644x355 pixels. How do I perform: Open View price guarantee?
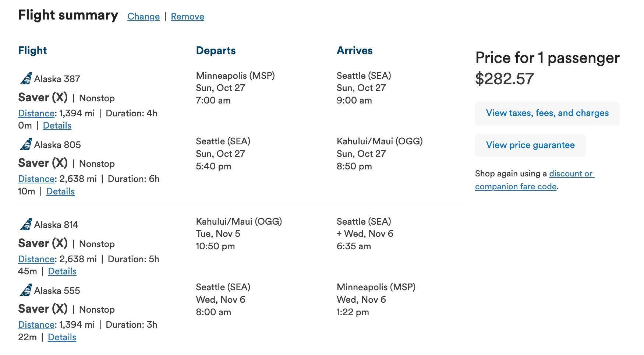click(x=530, y=145)
